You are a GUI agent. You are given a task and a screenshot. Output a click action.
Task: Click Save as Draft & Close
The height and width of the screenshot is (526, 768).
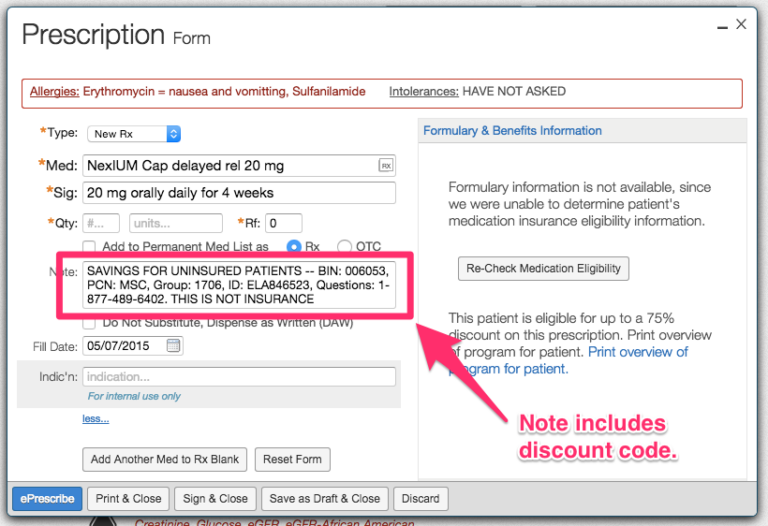(325, 499)
